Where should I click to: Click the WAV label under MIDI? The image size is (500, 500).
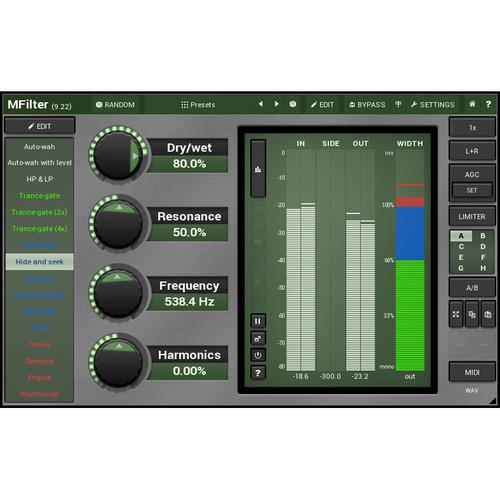click(472, 390)
